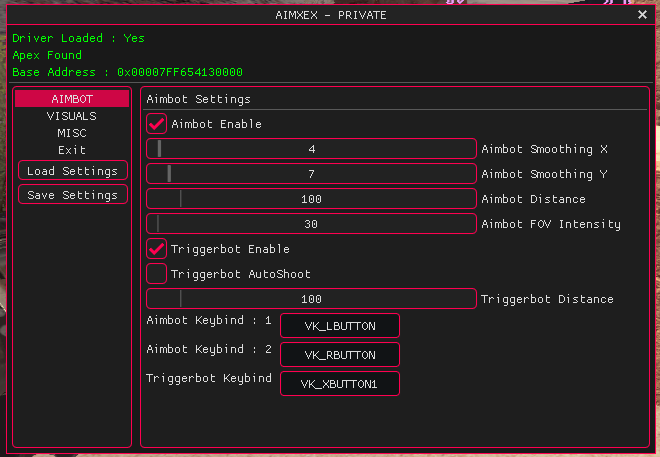Click the Aimbot Settings panel header

click(198, 99)
